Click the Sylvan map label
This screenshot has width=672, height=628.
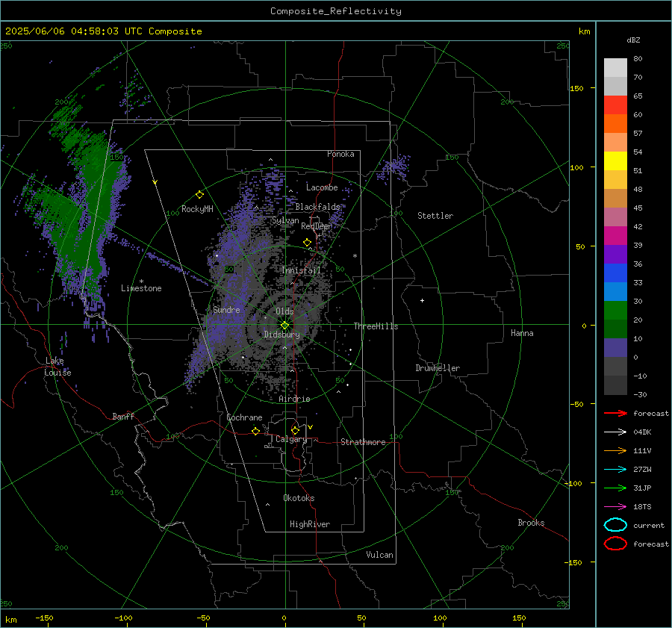click(285, 220)
